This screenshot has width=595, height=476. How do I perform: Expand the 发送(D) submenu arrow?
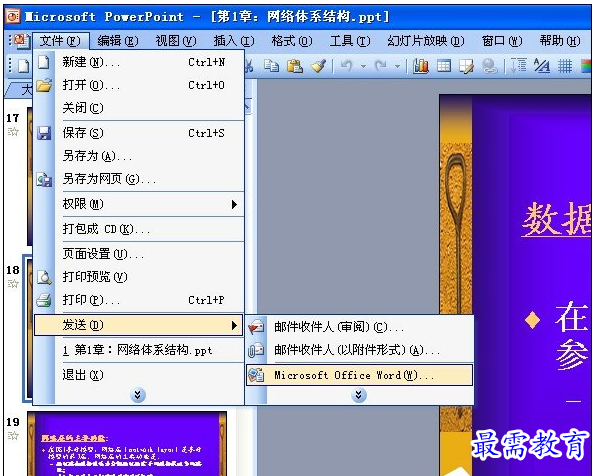[x=234, y=325]
